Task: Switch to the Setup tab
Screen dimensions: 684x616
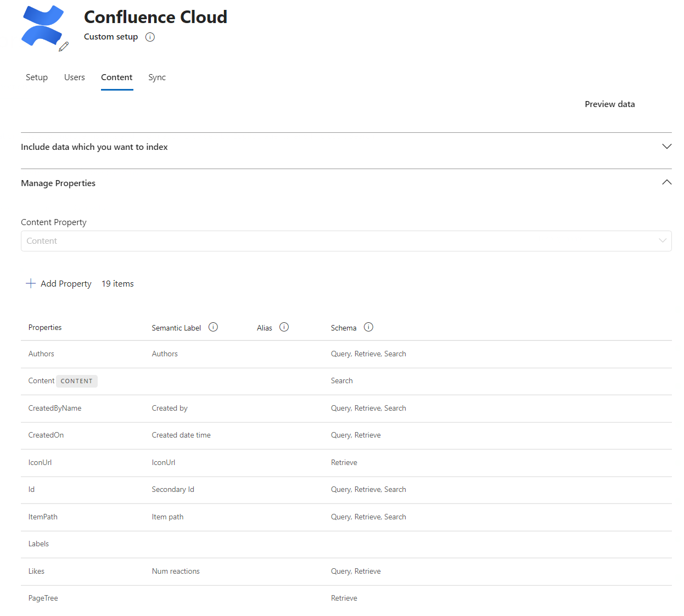Action: (37, 77)
